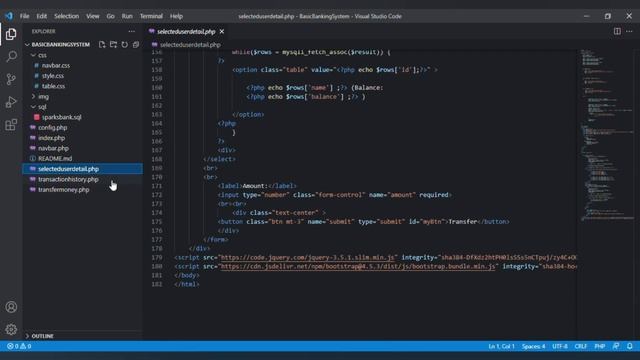Open the File menu
This screenshot has width=640, height=360.
pos(24,16)
